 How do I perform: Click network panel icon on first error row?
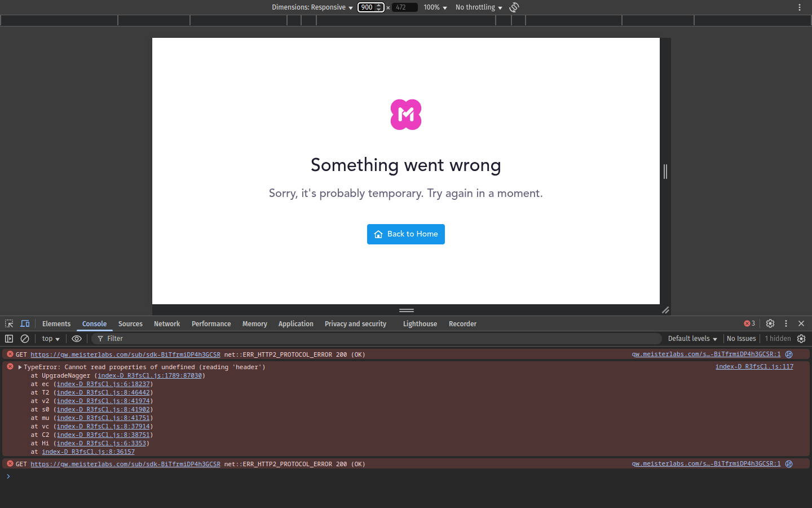(x=789, y=354)
